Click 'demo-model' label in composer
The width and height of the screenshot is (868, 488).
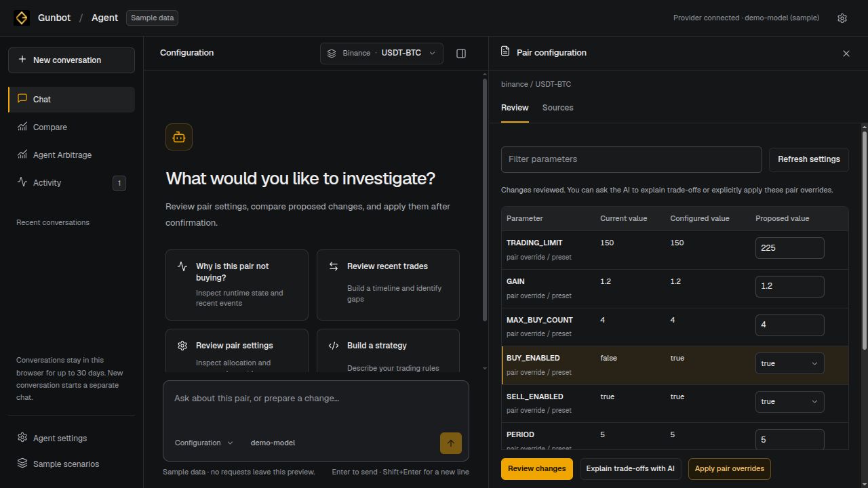273,443
